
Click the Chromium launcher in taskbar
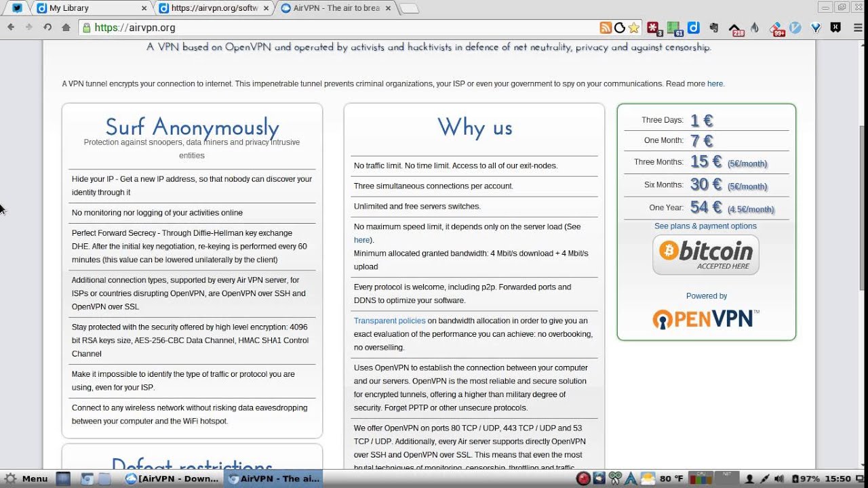(x=87, y=479)
